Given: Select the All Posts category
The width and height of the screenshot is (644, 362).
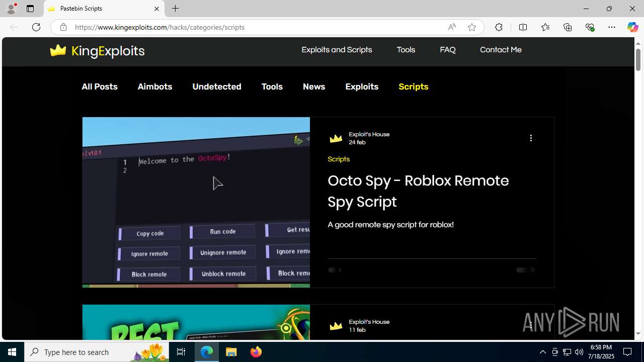Looking at the screenshot, I should (x=100, y=86).
